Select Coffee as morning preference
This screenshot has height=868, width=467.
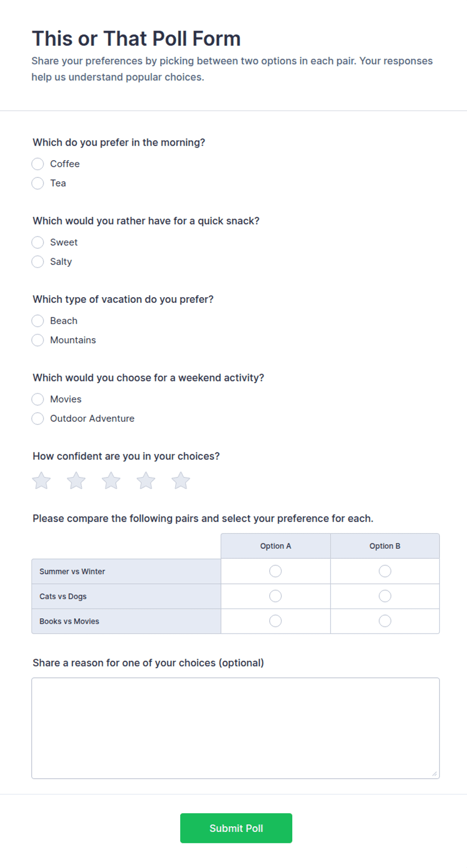pyautogui.click(x=38, y=164)
